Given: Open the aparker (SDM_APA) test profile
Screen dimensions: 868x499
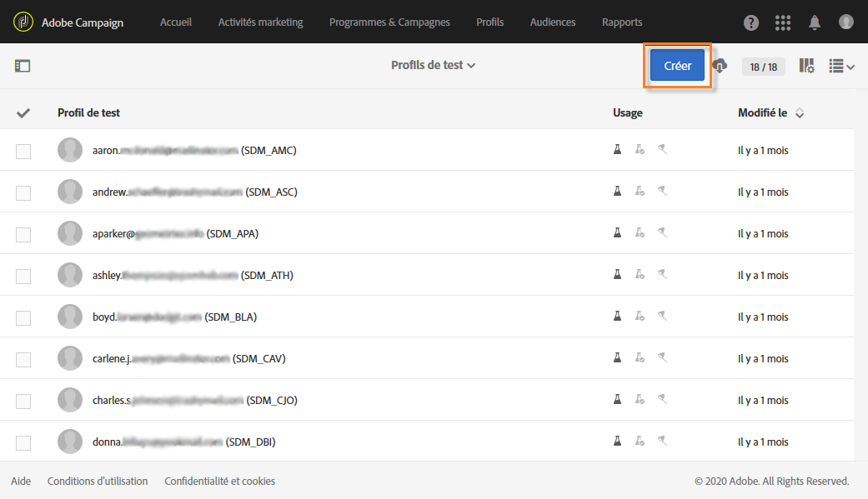Looking at the screenshot, I should pyautogui.click(x=175, y=233).
